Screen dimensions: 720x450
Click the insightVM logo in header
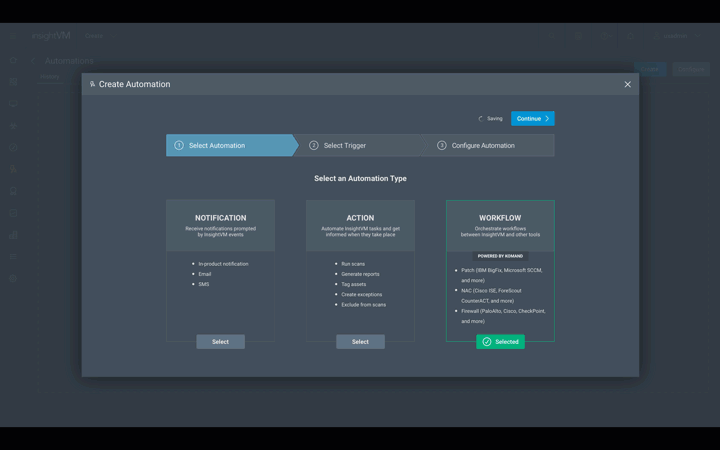[x=52, y=36]
